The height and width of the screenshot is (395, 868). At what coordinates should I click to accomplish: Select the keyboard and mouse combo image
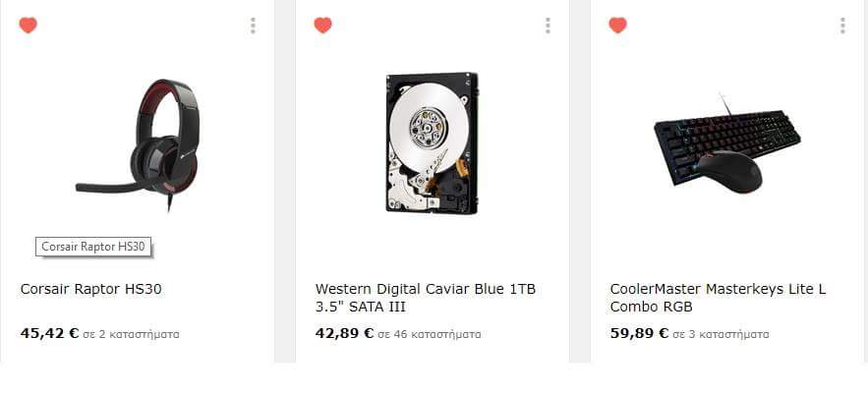coord(726,143)
